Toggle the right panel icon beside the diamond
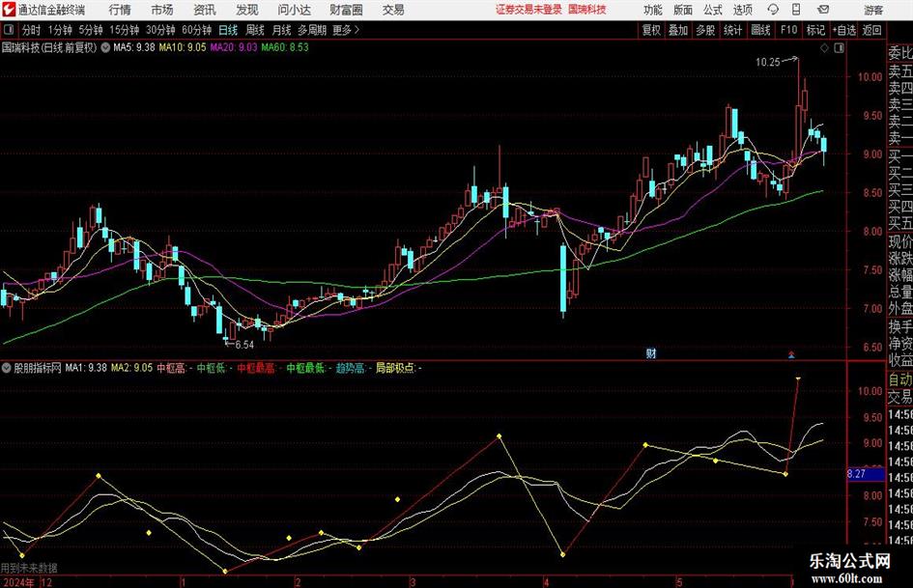The width and height of the screenshot is (913, 588). [x=839, y=48]
